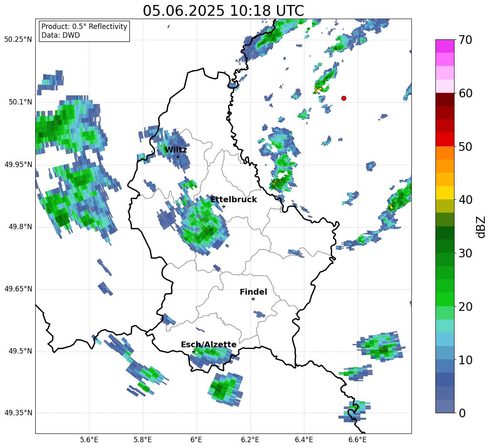Click the 49.65°N latitude label
491x448 pixels.
tap(18, 288)
